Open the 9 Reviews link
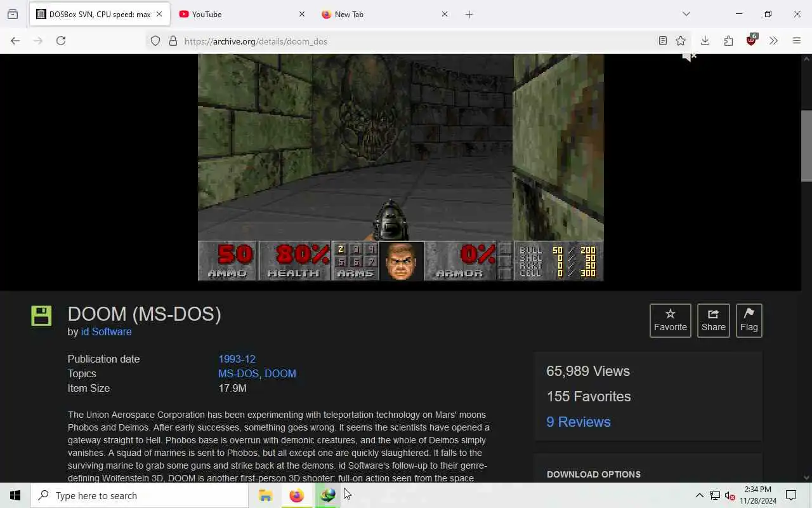Screen dimensions: 812x508 point(579,422)
